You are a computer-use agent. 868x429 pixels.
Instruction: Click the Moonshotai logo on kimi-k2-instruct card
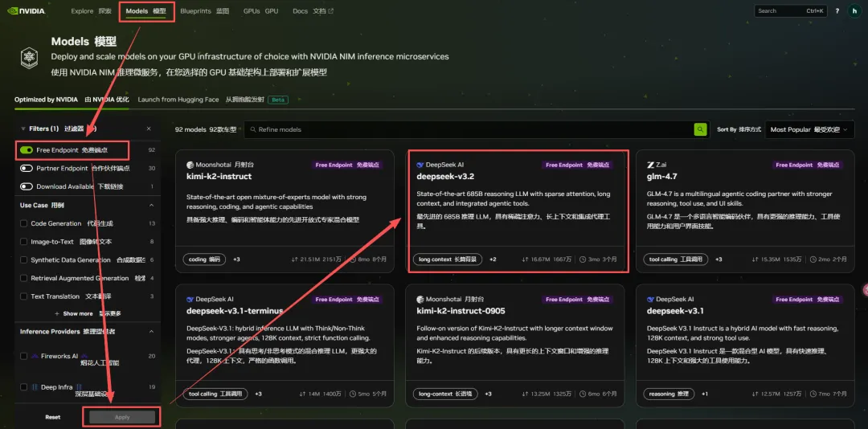click(190, 165)
